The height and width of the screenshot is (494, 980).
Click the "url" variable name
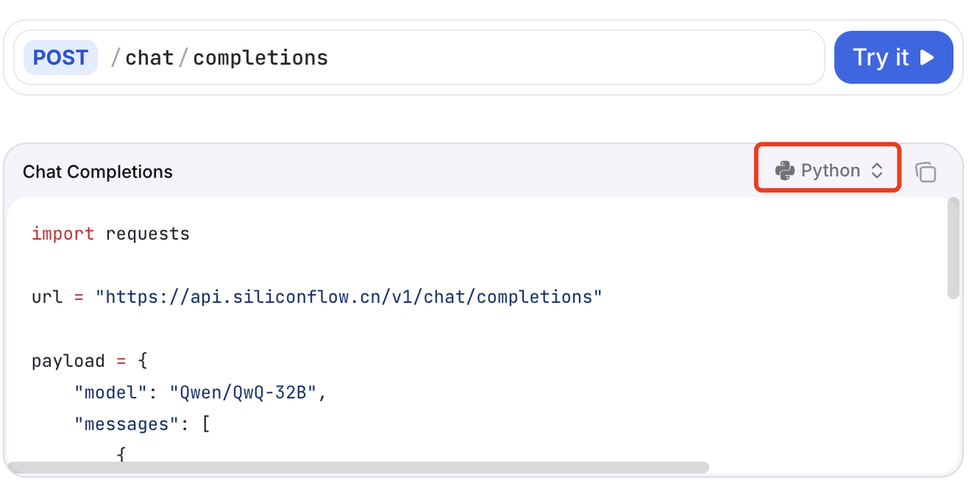pos(47,296)
